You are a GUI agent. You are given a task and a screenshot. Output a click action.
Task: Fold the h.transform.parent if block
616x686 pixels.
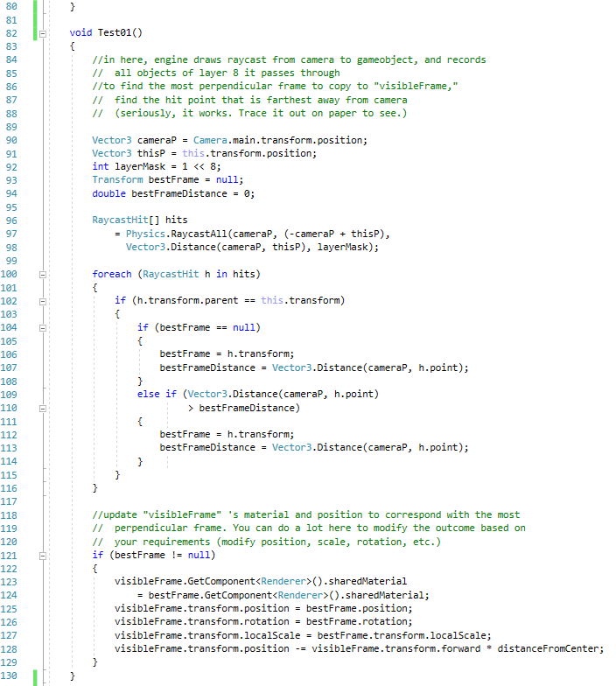click(42, 301)
